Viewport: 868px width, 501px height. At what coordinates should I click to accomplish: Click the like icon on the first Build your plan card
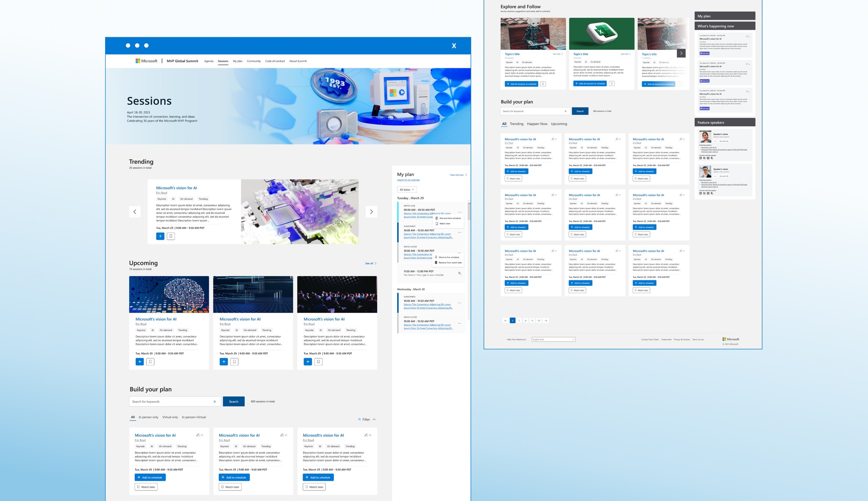[x=198, y=435]
